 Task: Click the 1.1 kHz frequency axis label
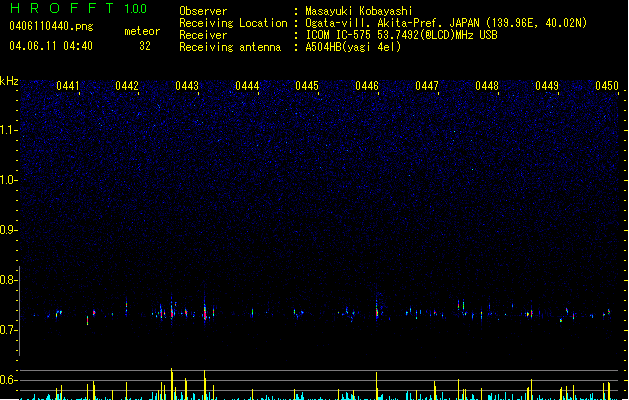(x=9, y=130)
